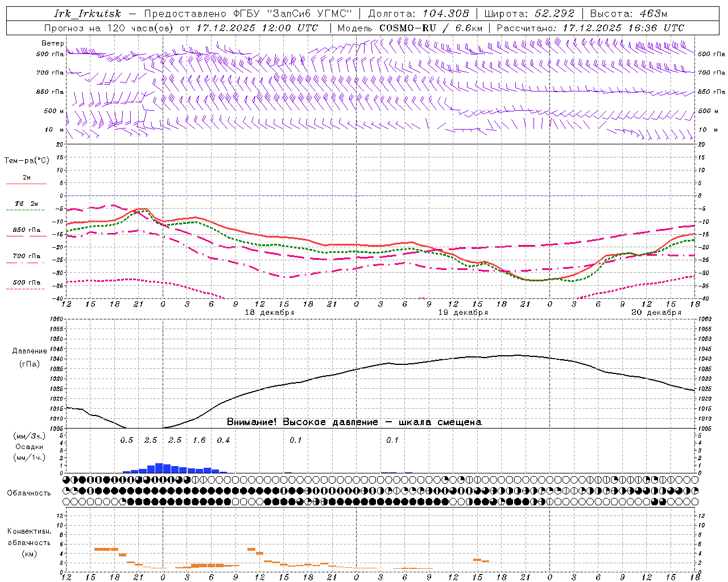728x582 pixels.
Task: Click the "Облачность" cloud cover label
Action: 29,493
